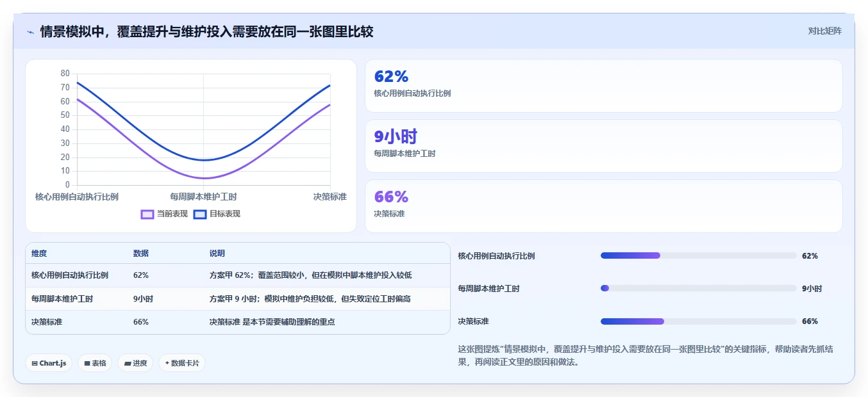Toggle the 目标表现 legend item
Screen dimensions: 868x397
coord(217,214)
